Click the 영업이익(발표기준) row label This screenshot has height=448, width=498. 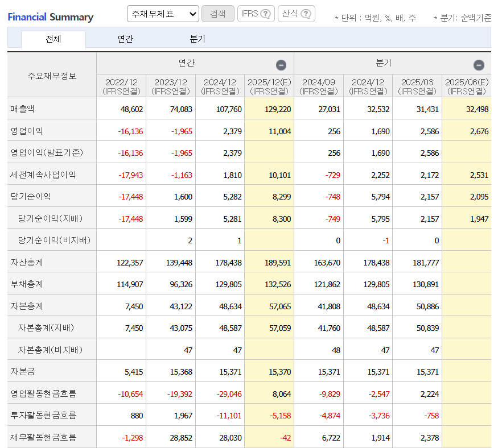click(x=47, y=152)
